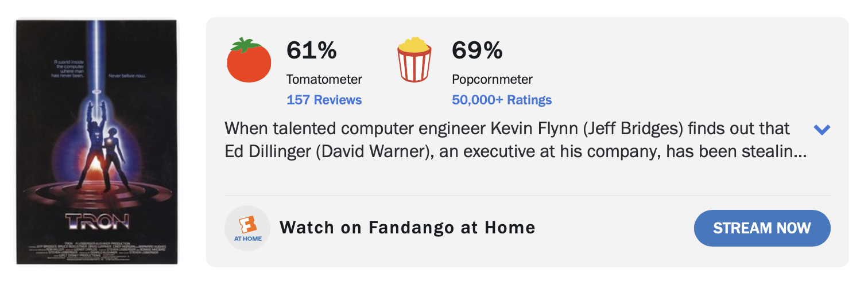The width and height of the screenshot is (868, 281).
Task: Select the Tomatometer label text
Action: coord(324,79)
